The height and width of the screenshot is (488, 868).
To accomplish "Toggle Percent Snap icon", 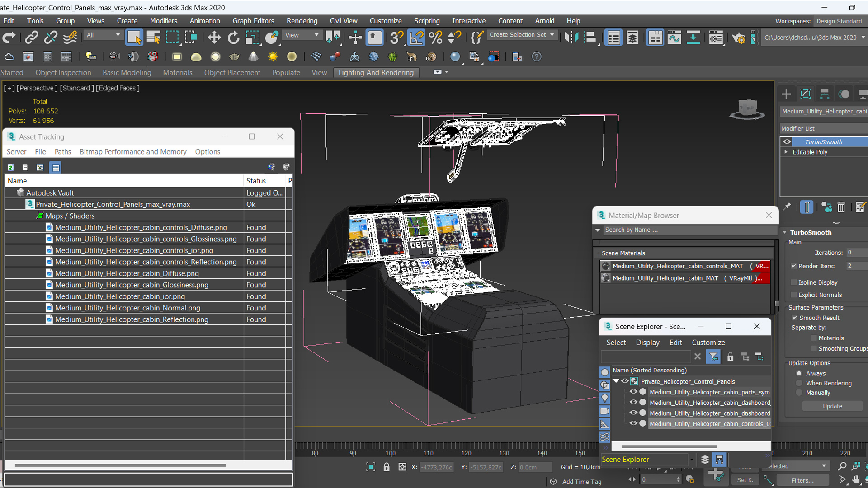I will 436,38.
